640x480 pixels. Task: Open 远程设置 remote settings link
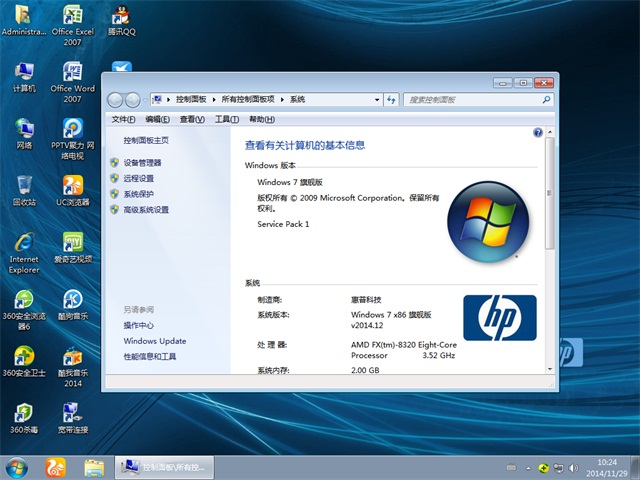[x=139, y=178]
